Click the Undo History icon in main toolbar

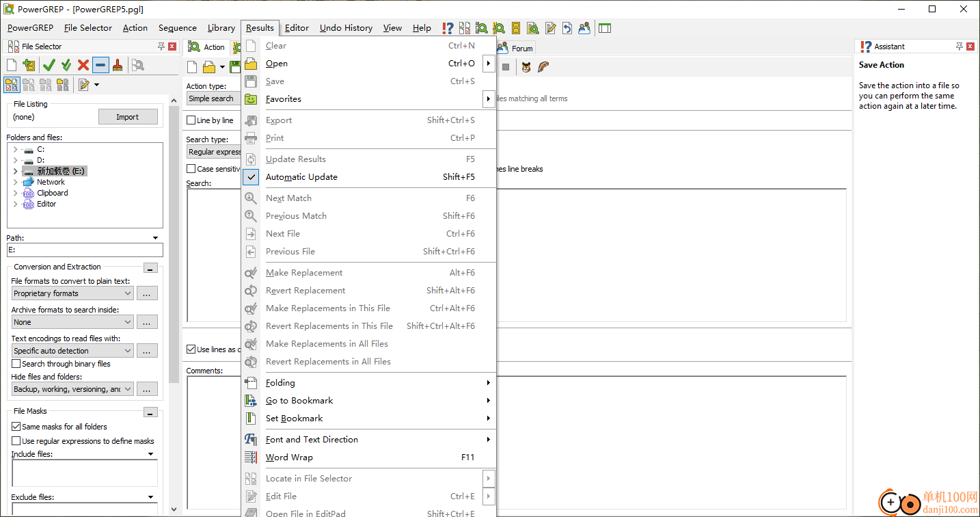click(x=567, y=28)
